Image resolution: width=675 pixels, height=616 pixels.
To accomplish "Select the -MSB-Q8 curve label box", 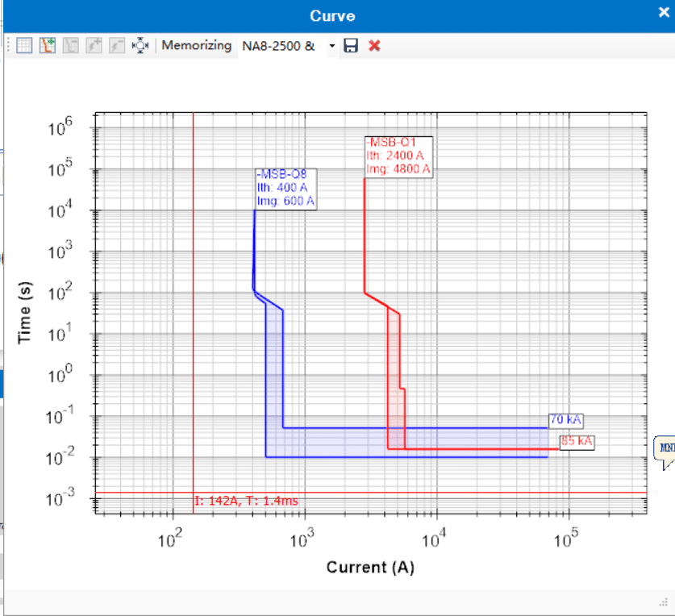I will point(285,189).
